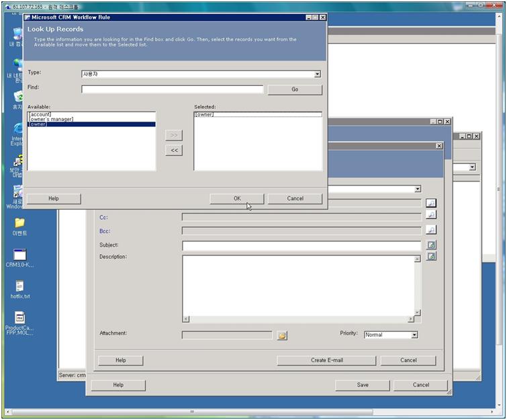Click the insert field icon beside Subject
This screenshot has width=507, height=420.
click(431, 245)
